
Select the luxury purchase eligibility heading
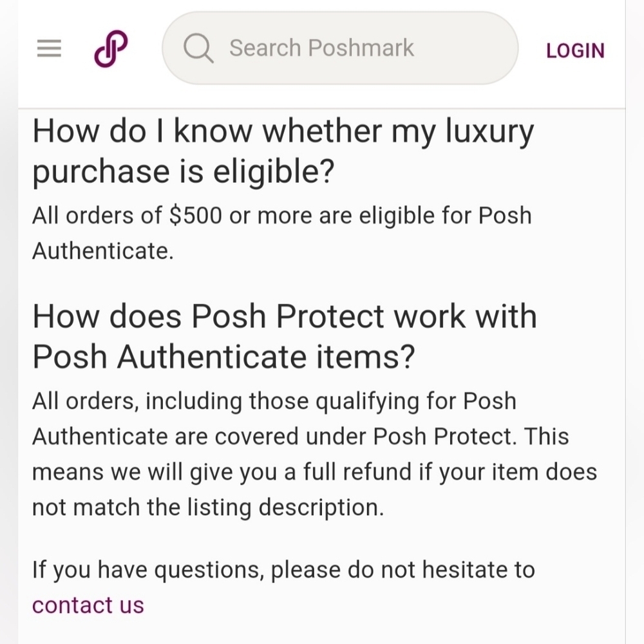[x=283, y=151]
